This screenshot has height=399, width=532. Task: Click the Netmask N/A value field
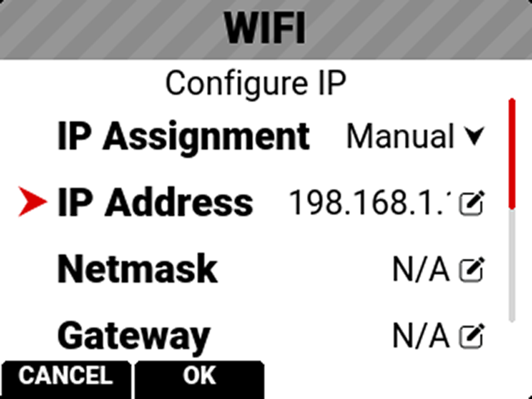(420, 269)
